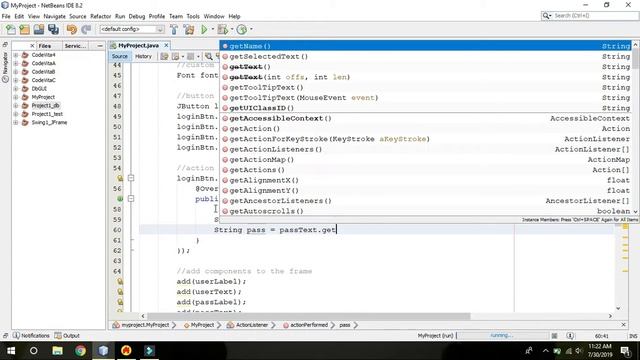Viewport: 640px width, 360px height.
Task: Open Chrome from the taskbar
Action: coord(80,351)
